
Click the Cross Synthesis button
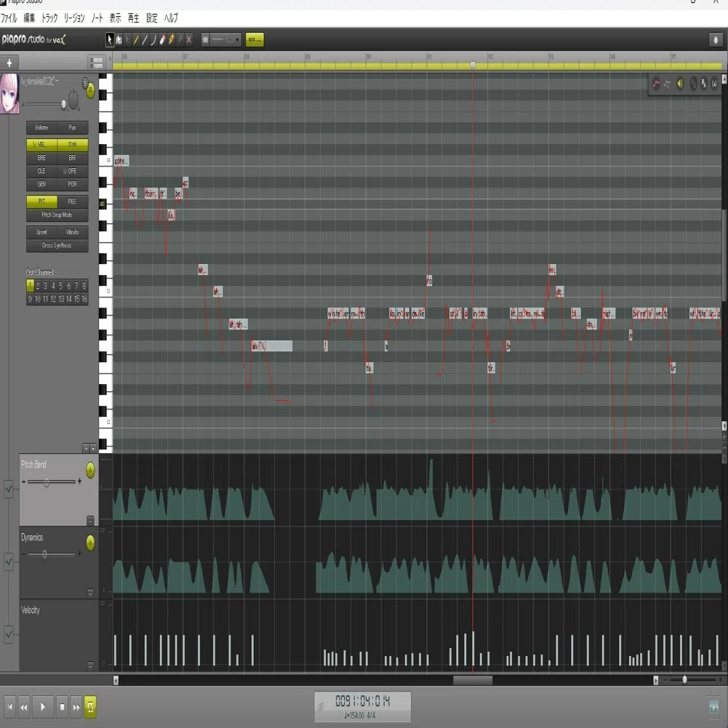[57, 246]
